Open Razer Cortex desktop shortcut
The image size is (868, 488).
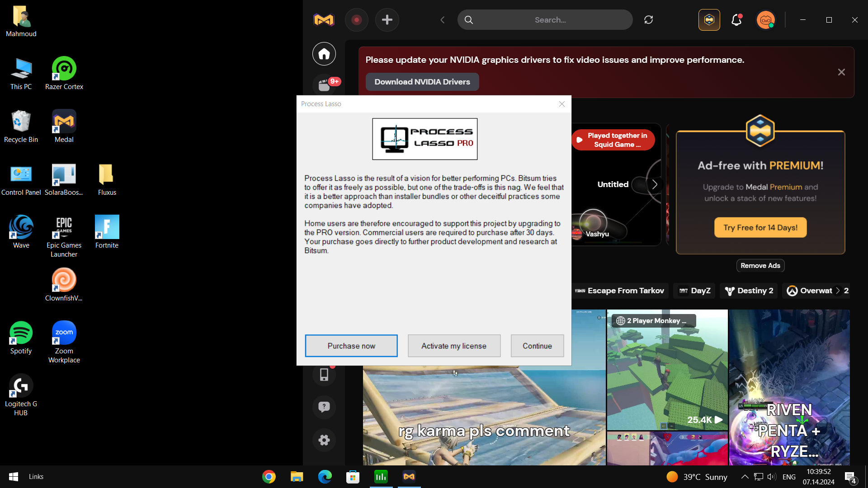pyautogui.click(x=64, y=73)
